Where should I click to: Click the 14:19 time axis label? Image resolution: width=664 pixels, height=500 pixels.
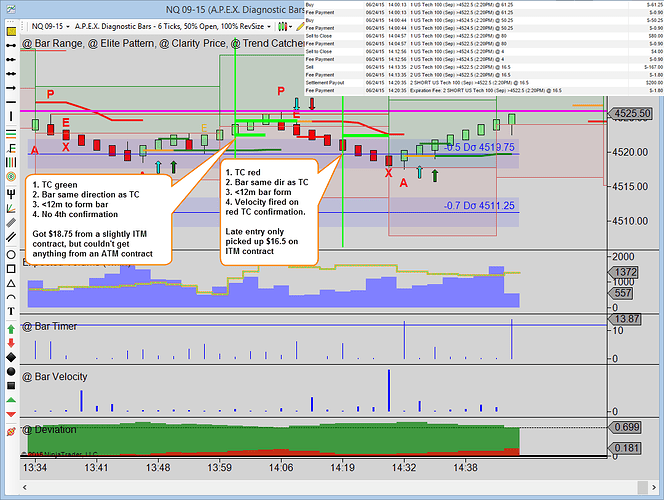(x=342, y=468)
